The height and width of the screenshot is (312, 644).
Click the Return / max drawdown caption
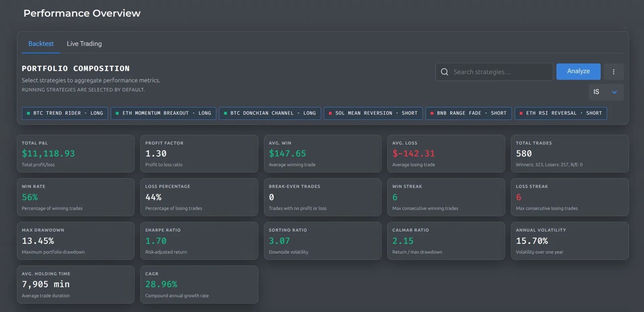pyautogui.click(x=417, y=252)
